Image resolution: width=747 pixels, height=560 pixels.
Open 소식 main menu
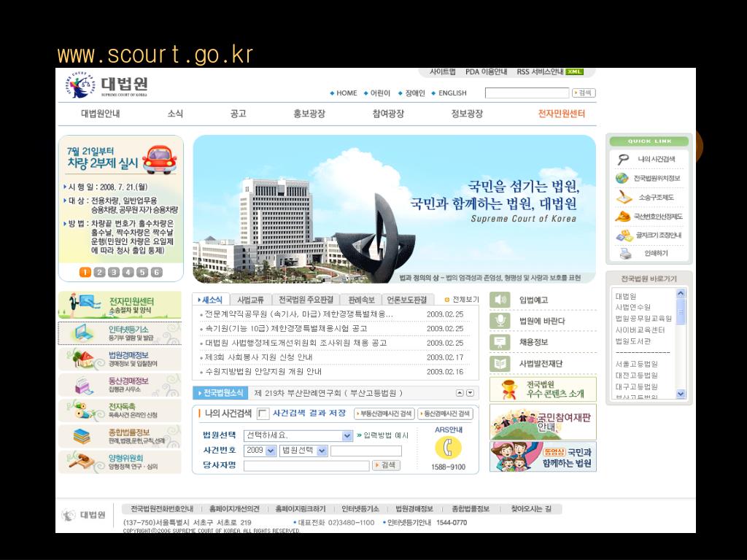coord(175,113)
